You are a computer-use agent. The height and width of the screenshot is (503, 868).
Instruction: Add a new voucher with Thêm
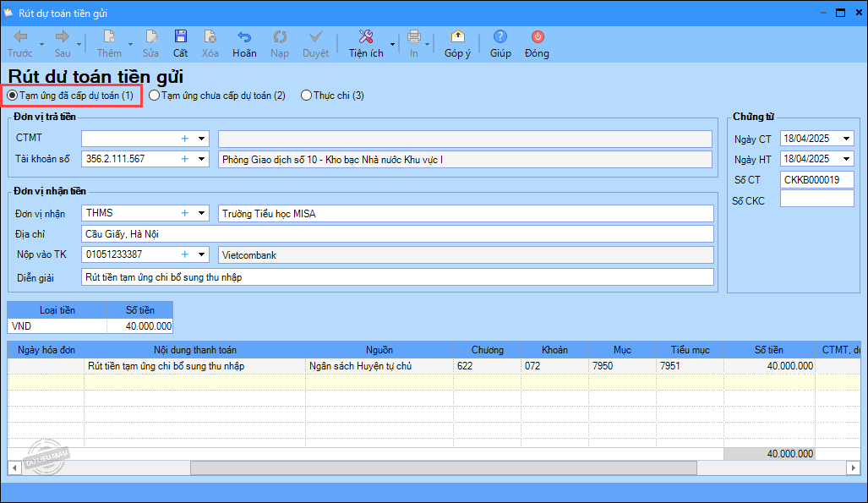pos(109,44)
